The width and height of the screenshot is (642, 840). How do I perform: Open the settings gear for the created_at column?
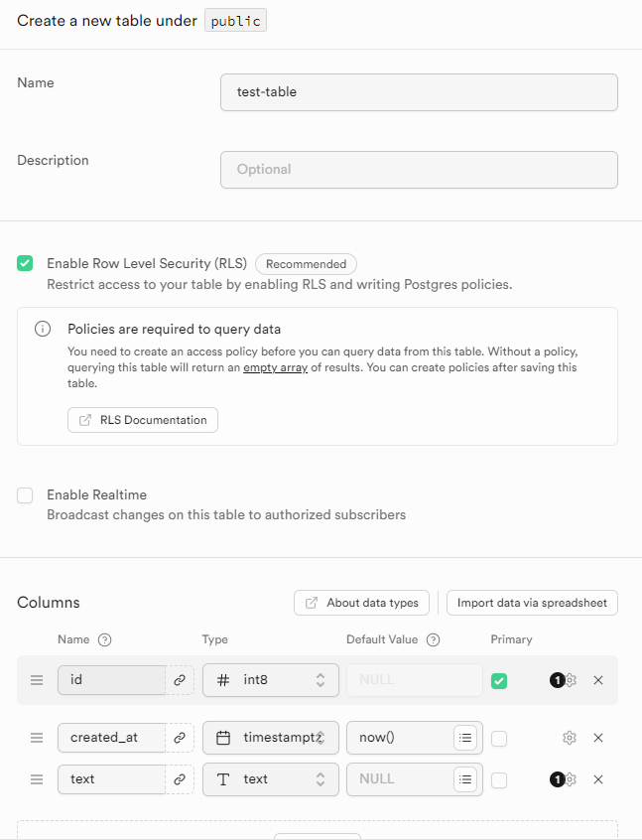click(x=570, y=738)
